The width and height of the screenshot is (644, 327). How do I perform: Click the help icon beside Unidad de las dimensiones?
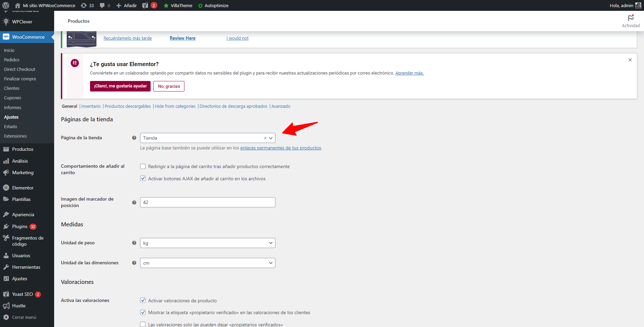(x=134, y=263)
